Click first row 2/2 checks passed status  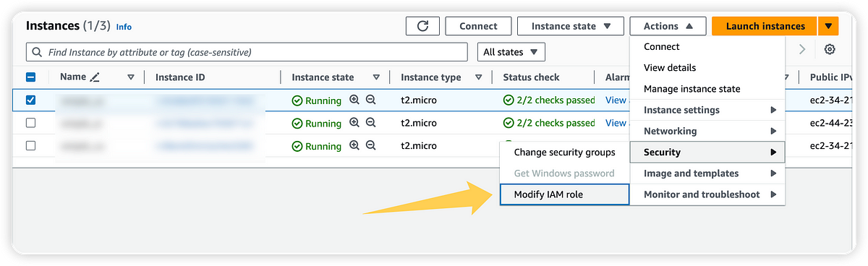[x=550, y=100]
